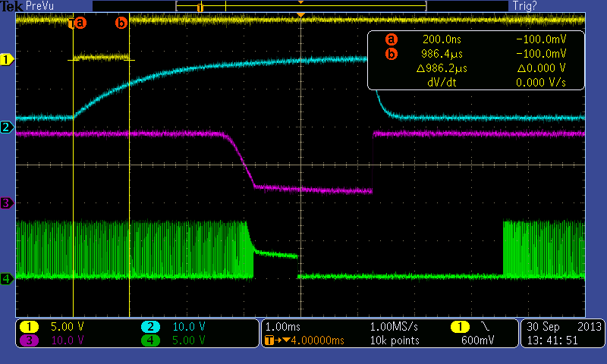
Task: Click channel 1 scale 5.00 V
Action: [x=68, y=327]
